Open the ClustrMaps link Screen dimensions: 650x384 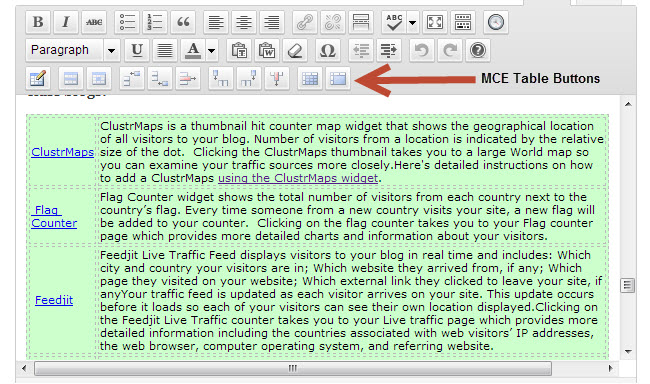pyautogui.click(x=63, y=152)
